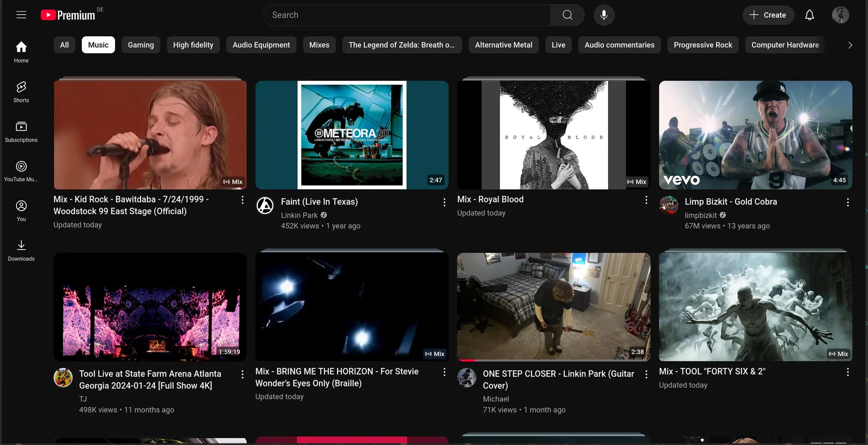Play the Tool Live concert thumbnail
This screenshot has height=445, width=868.
[150, 307]
